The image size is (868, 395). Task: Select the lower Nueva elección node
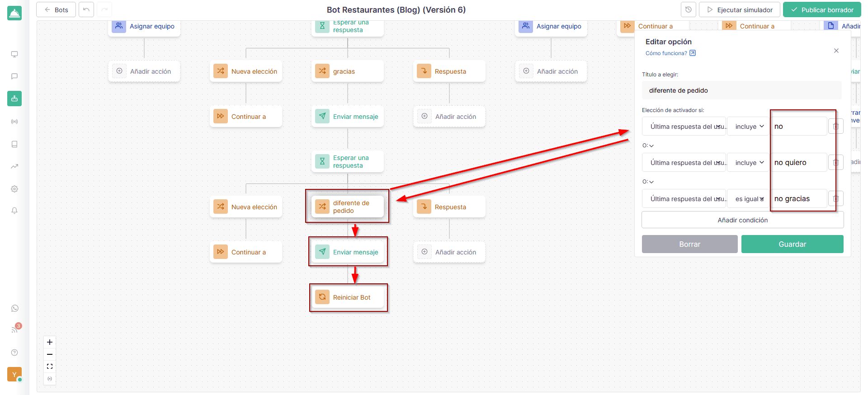246,207
